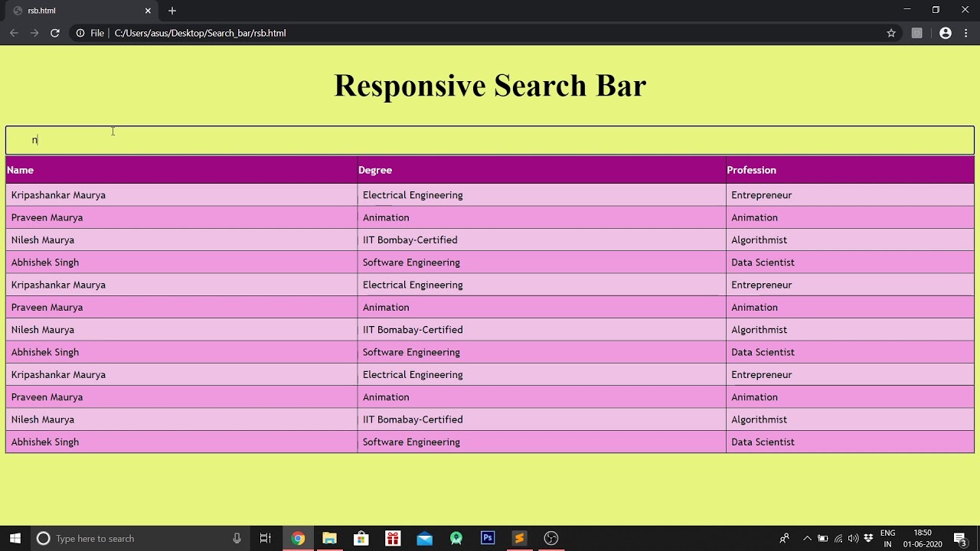Open File Explorer from the taskbar
Image resolution: width=980 pixels, height=551 pixels.
pyautogui.click(x=329, y=538)
